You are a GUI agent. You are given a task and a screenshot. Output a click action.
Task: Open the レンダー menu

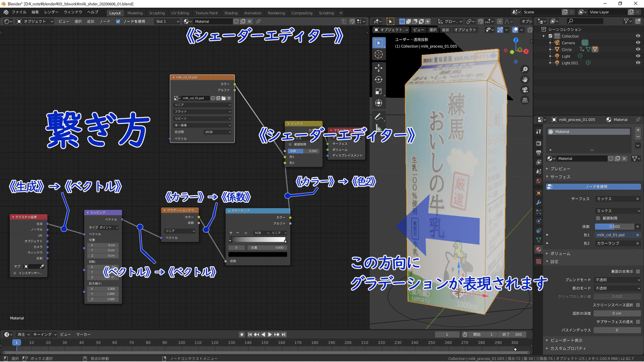coord(51,12)
